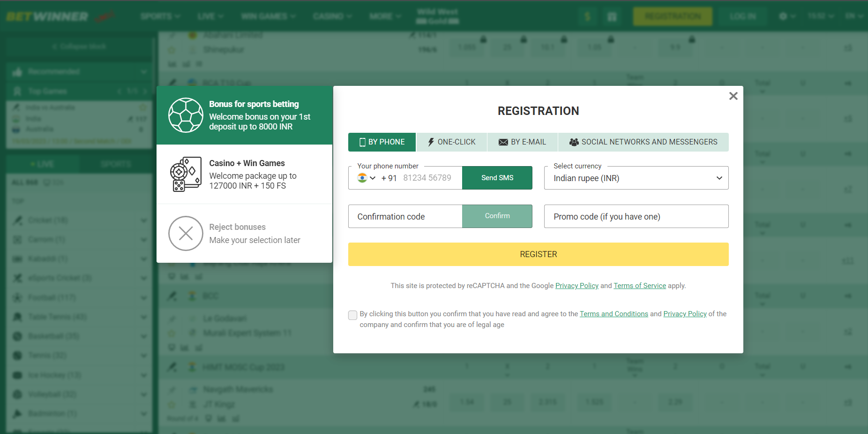
Task: Select the Reject bonuses option
Action: pyautogui.click(x=245, y=233)
